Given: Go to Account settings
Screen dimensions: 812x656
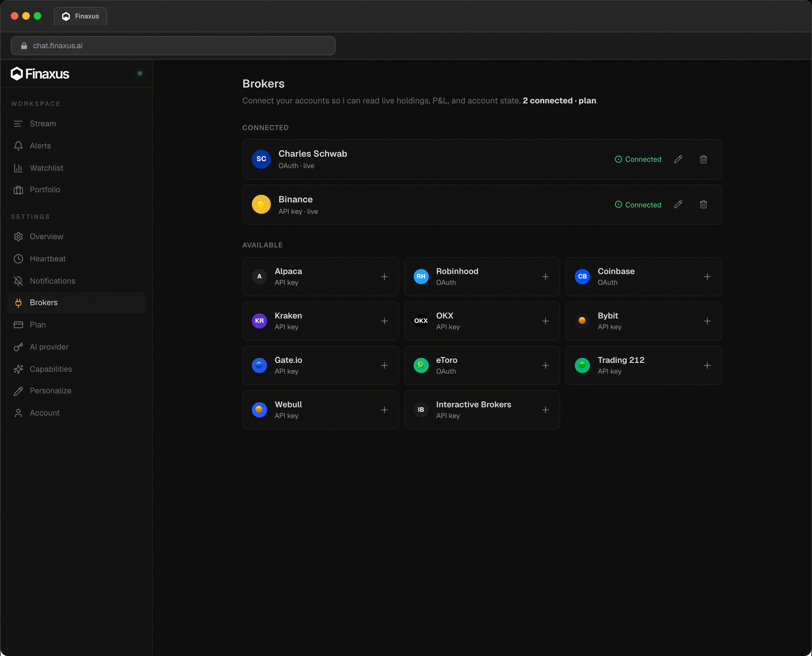Looking at the screenshot, I should [x=76, y=413].
